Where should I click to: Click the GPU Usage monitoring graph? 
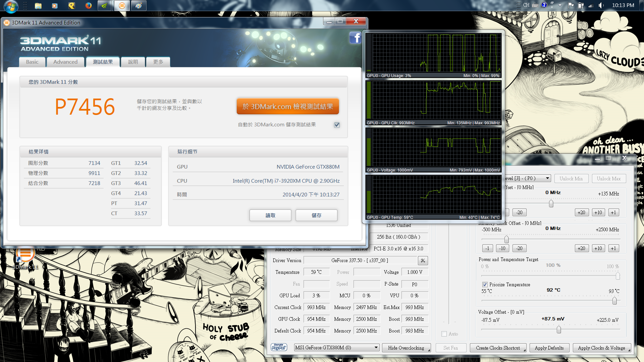[x=433, y=56]
